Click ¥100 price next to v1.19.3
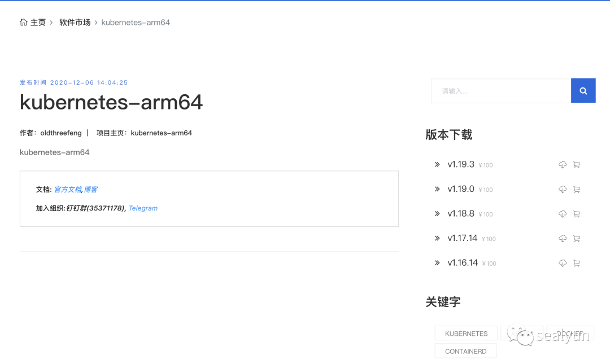 point(486,165)
